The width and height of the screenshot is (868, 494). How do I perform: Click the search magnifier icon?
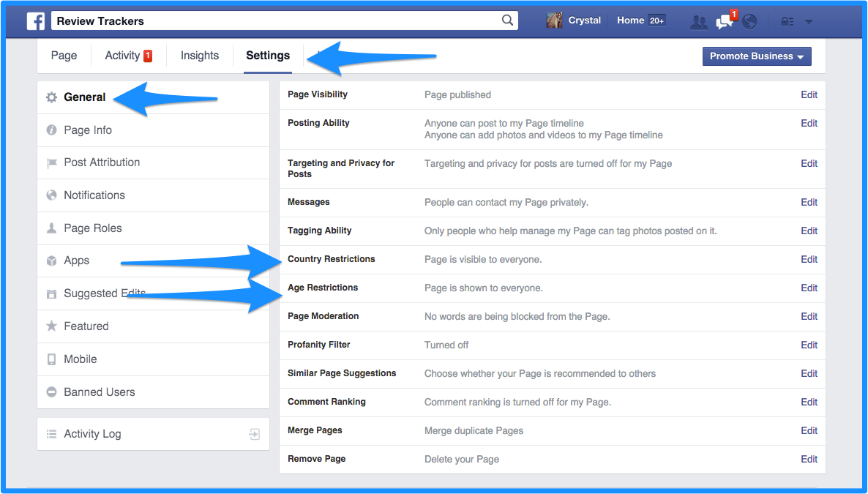507,20
